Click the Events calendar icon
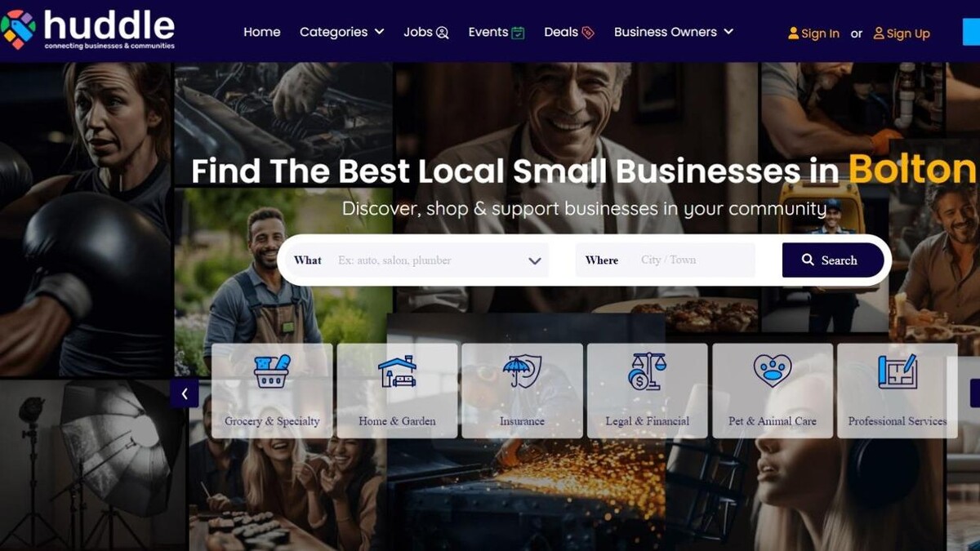The height and width of the screenshot is (551, 980). coord(518,33)
